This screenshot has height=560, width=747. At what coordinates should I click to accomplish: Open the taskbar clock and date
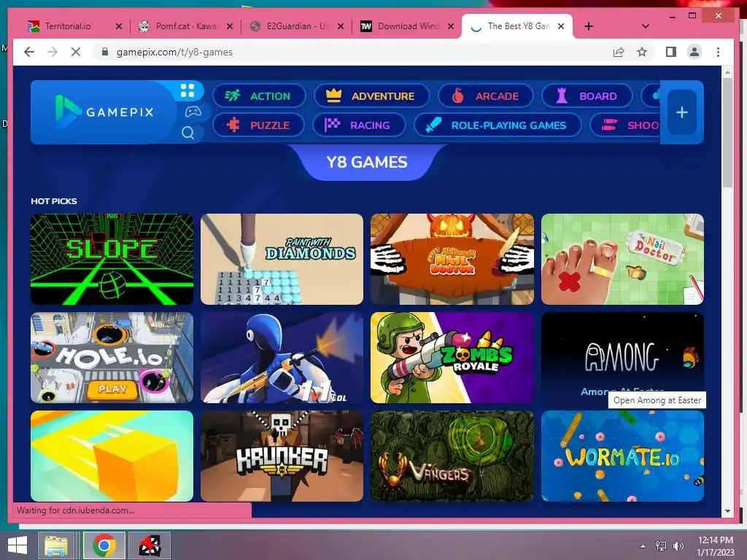pos(715,546)
